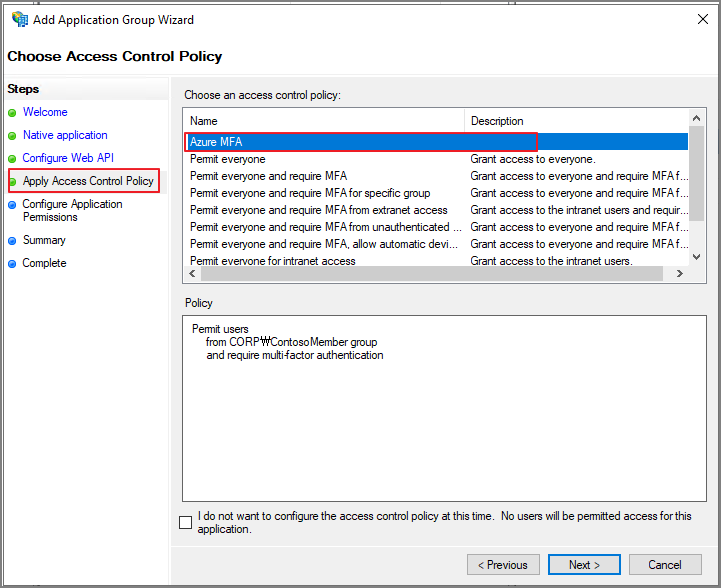Select the Permit everyone policy
The height and width of the screenshot is (588, 721).
click(228, 159)
